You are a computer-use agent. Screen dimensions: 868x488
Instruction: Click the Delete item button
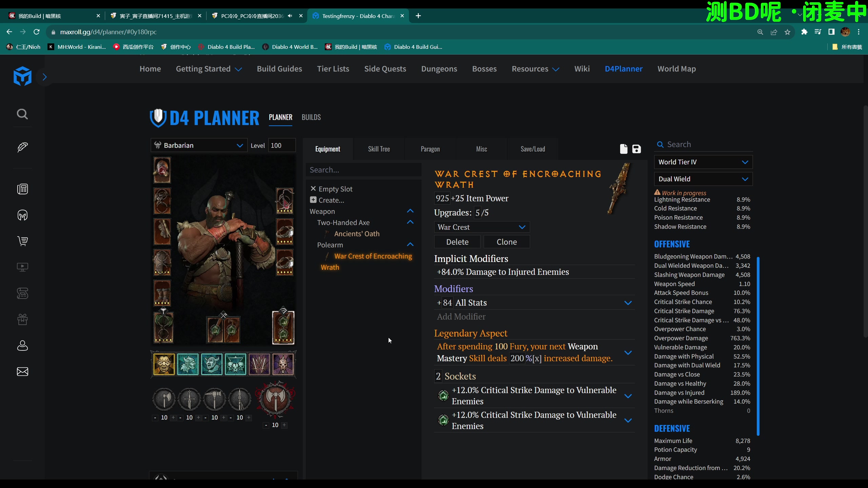click(457, 242)
